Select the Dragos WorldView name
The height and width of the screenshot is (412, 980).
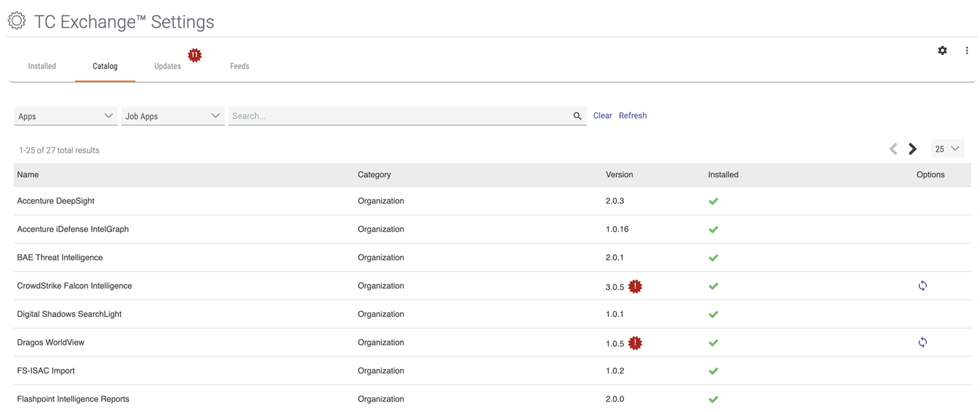(x=51, y=342)
